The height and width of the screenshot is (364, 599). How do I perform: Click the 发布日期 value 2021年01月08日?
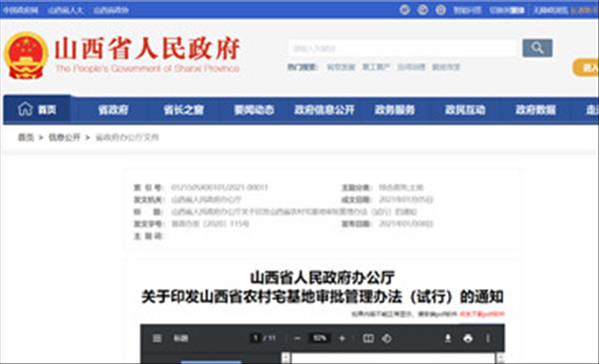click(x=405, y=223)
